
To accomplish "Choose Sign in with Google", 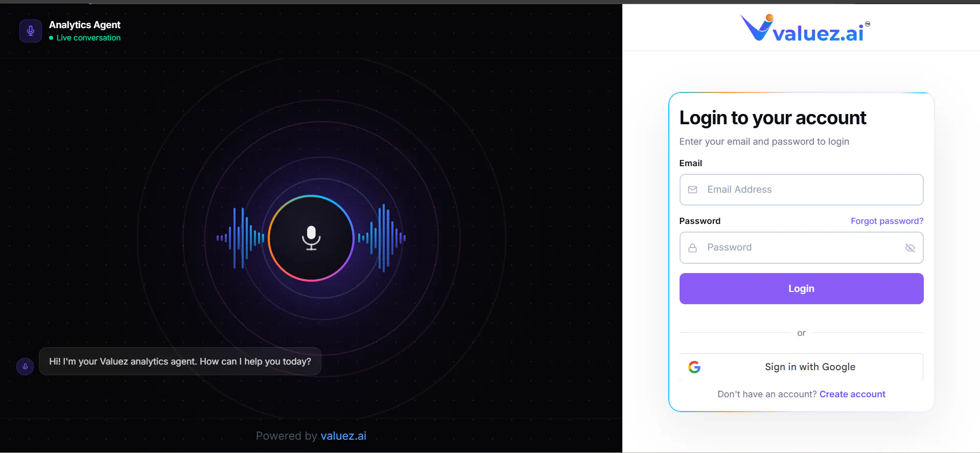I will coord(801,367).
